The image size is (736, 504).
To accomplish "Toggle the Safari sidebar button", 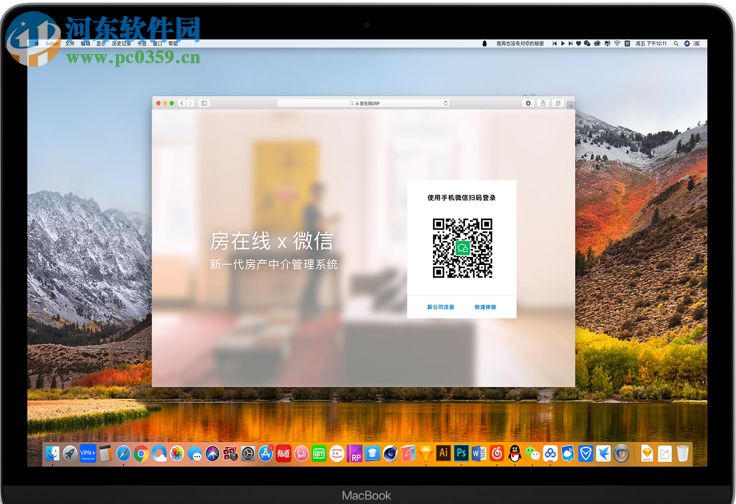I will pos(204,103).
